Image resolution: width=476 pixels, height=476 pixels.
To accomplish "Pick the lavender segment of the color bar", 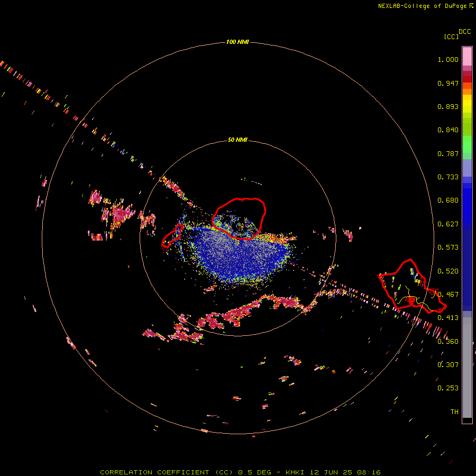I will tap(467, 168).
